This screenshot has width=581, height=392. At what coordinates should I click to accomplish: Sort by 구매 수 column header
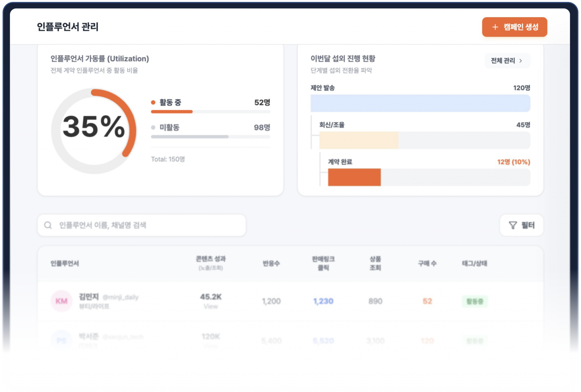click(x=427, y=263)
